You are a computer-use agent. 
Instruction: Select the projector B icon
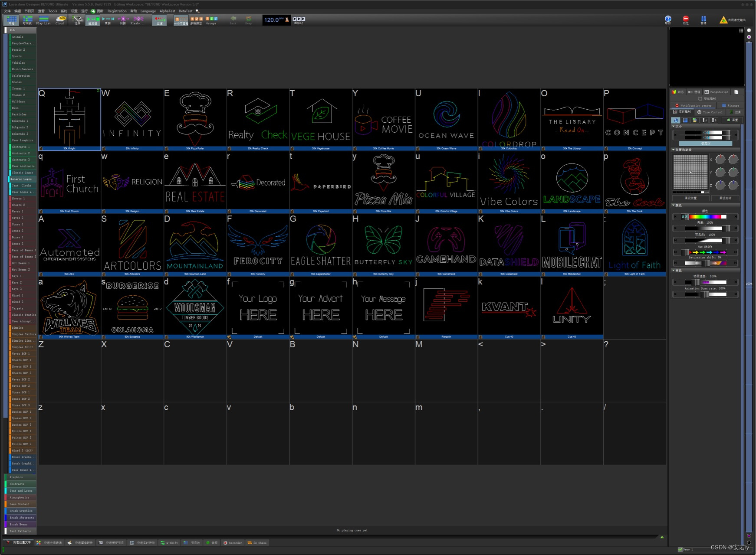pos(714,120)
